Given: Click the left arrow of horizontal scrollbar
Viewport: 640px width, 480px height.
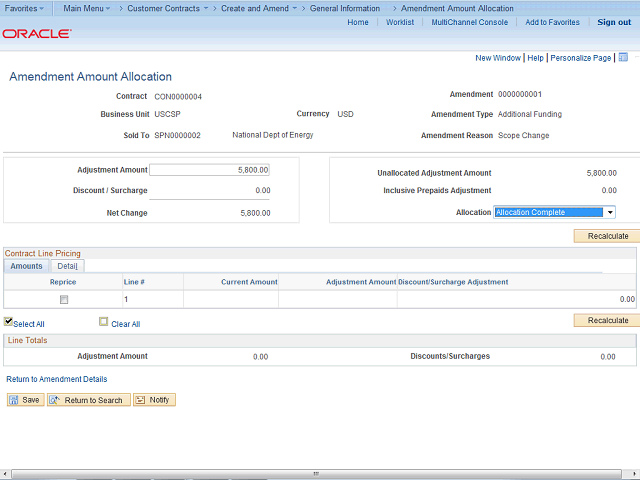Looking at the screenshot, I should pos(5,474).
